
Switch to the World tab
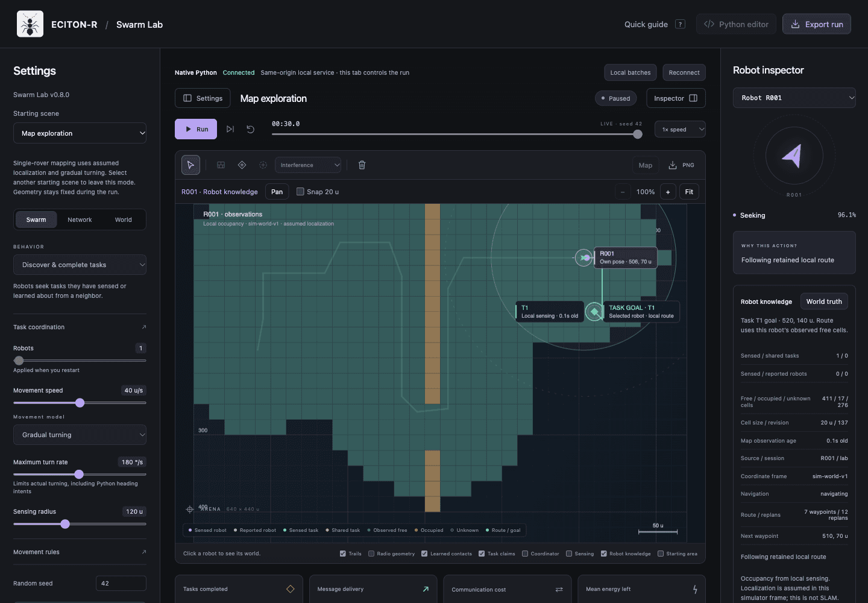click(124, 219)
